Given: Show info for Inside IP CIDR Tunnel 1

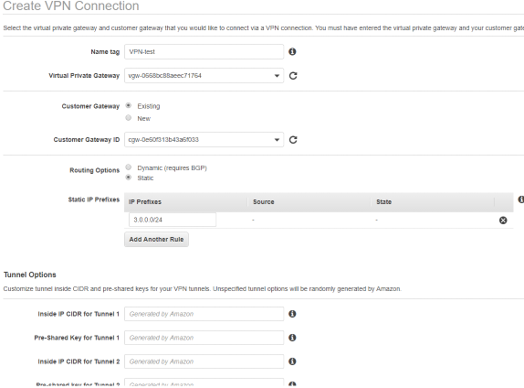Looking at the screenshot, I should 292,314.
